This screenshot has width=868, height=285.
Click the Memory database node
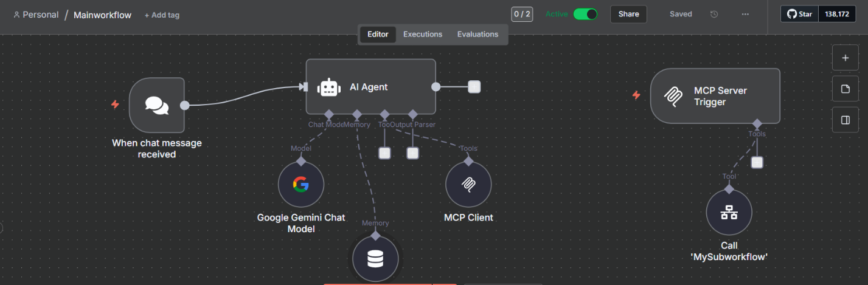pos(375,259)
